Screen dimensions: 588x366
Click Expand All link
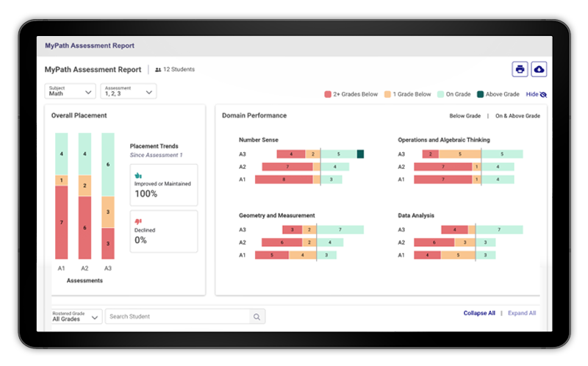(x=522, y=313)
